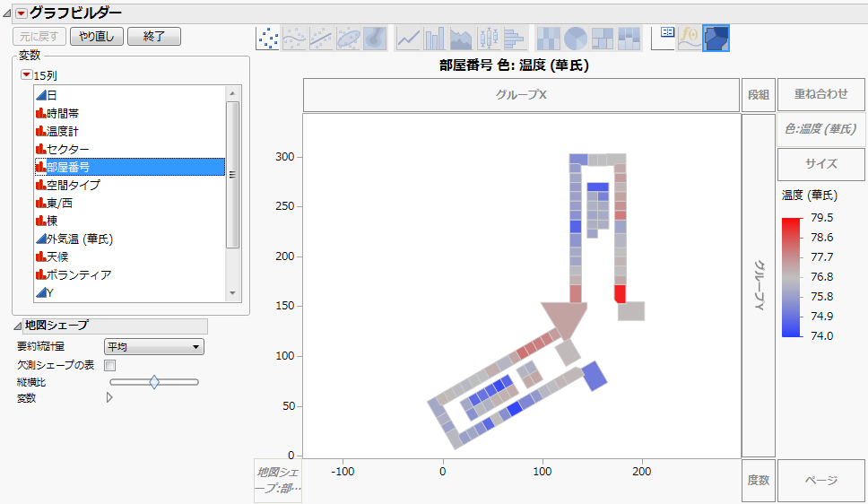Select the Points scatter element icon
Image resolution: width=868 pixels, height=504 pixels.
point(268,39)
